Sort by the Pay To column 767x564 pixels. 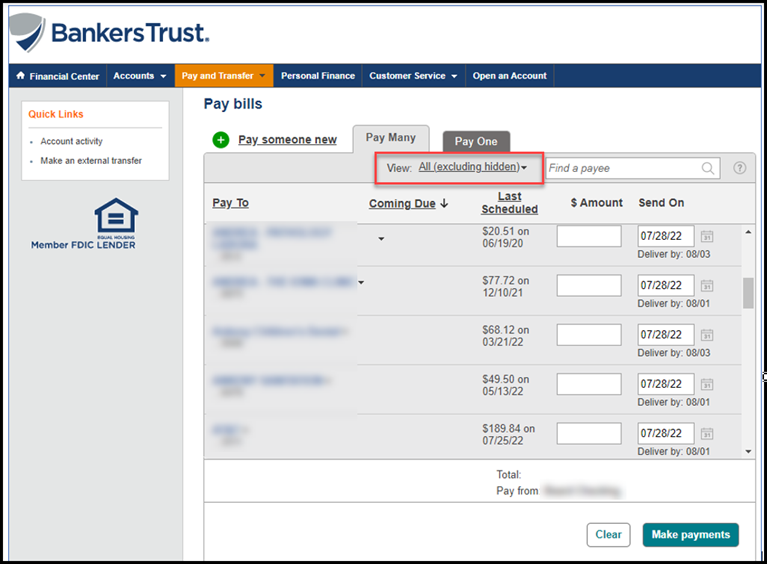point(230,203)
